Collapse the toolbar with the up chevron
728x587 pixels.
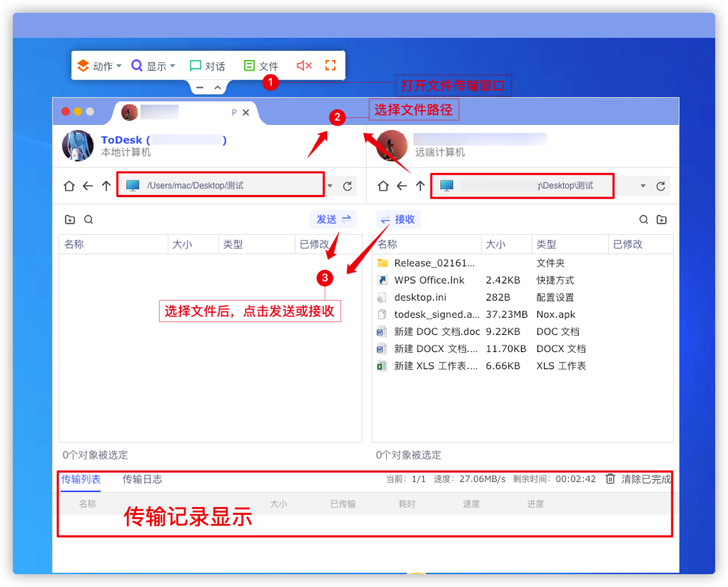pos(218,87)
